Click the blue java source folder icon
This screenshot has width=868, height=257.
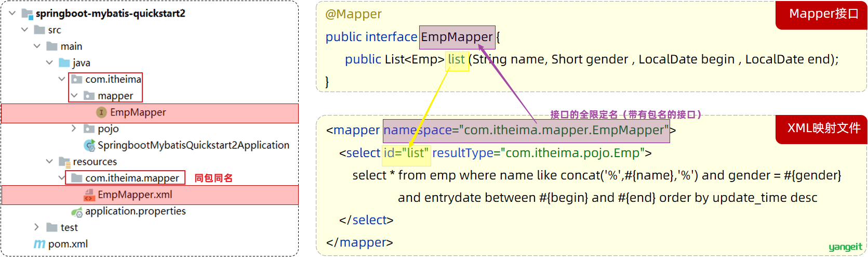64,62
